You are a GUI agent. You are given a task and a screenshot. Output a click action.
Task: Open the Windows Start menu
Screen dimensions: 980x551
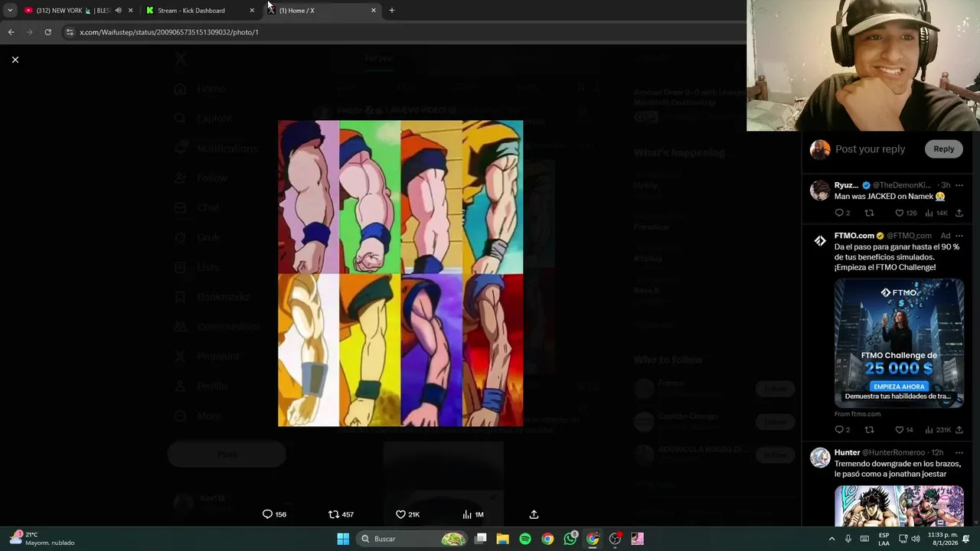click(x=343, y=539)
